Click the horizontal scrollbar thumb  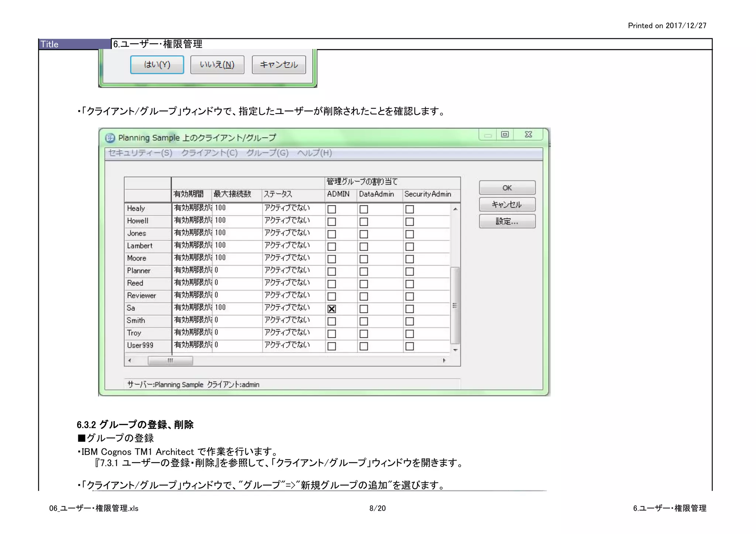pos(170,360)
